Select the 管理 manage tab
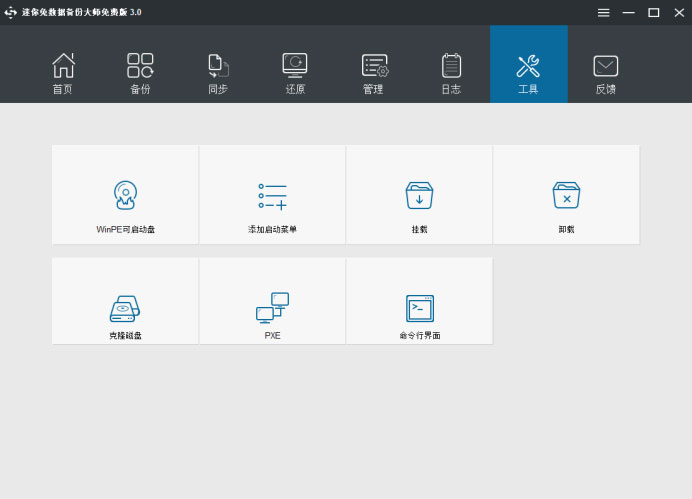The image size is (692, 499). 373,73
